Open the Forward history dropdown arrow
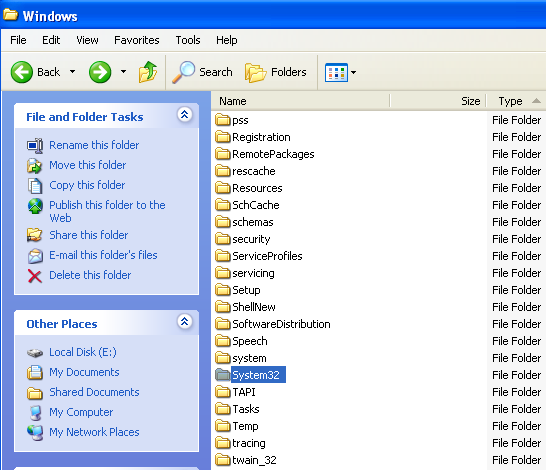This screenshot has width=549, height=470. click(x=123, y=72)
